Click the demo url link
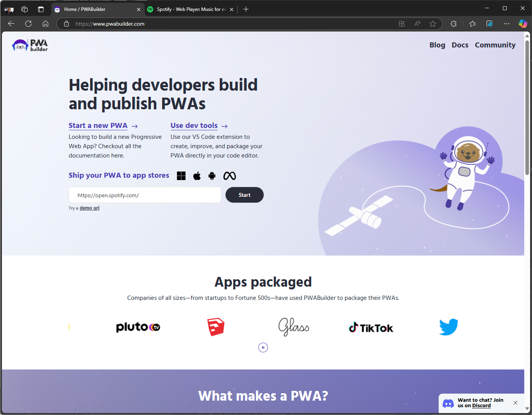 coord(89,208)
